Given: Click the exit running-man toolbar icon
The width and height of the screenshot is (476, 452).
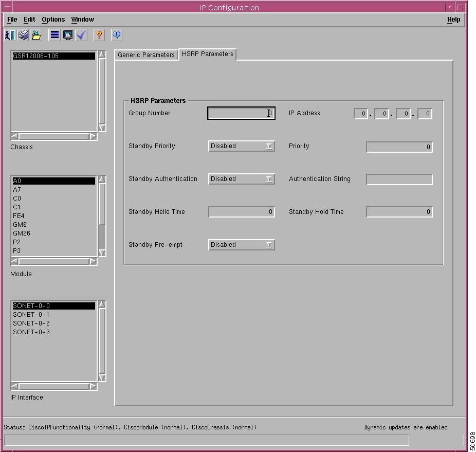Looking at the screenshot, I should click(10, 35).
